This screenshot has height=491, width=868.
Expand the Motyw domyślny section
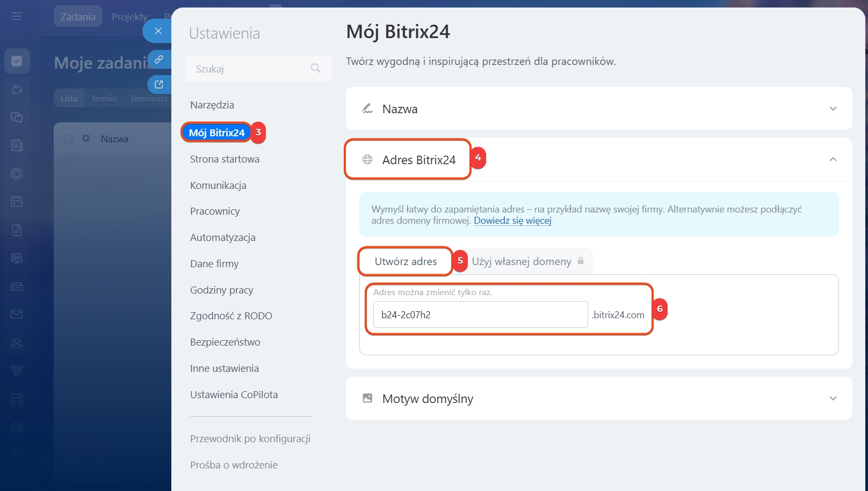click(x=833, y=399)
